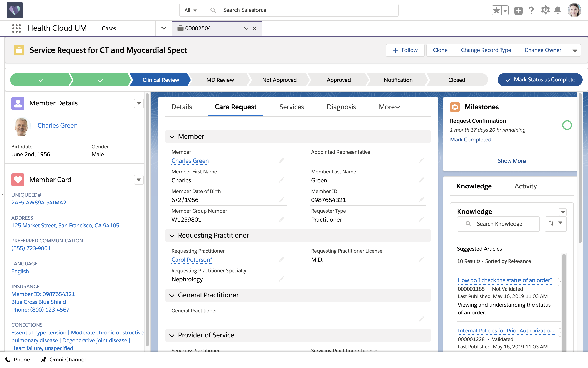Open the App Launcher grid icon
588x368 pixels.
17,28
